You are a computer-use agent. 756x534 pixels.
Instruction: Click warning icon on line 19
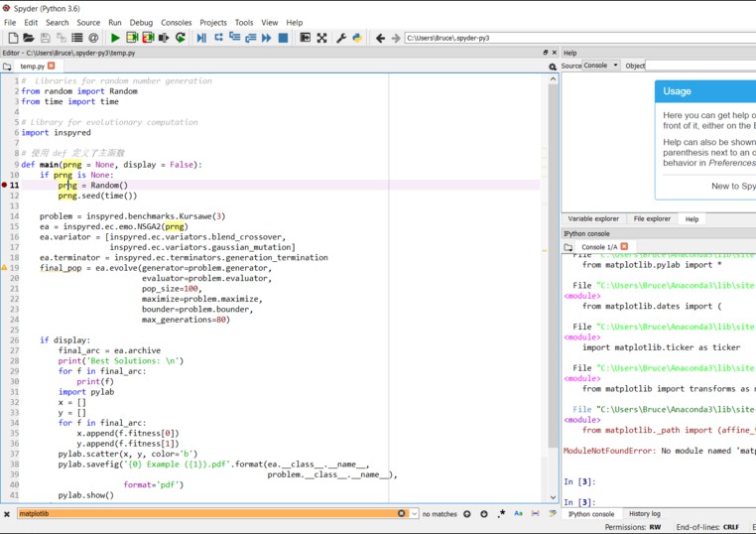pos(4,267)
